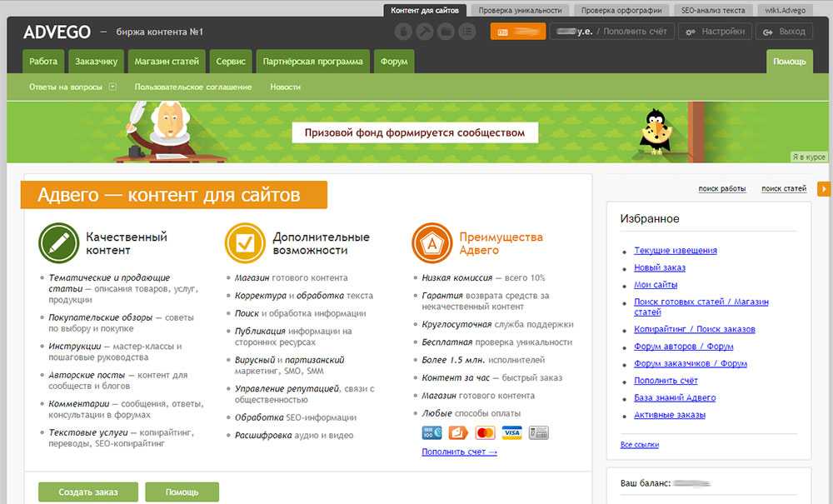The height and width of the screenshot is (504, 833).
Task: Click the поиск работы link
Action: click(722, 188)
